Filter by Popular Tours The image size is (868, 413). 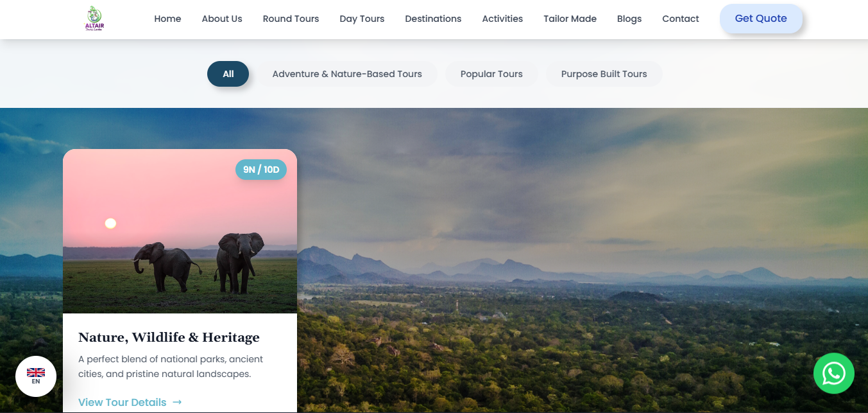coord(491,74)
